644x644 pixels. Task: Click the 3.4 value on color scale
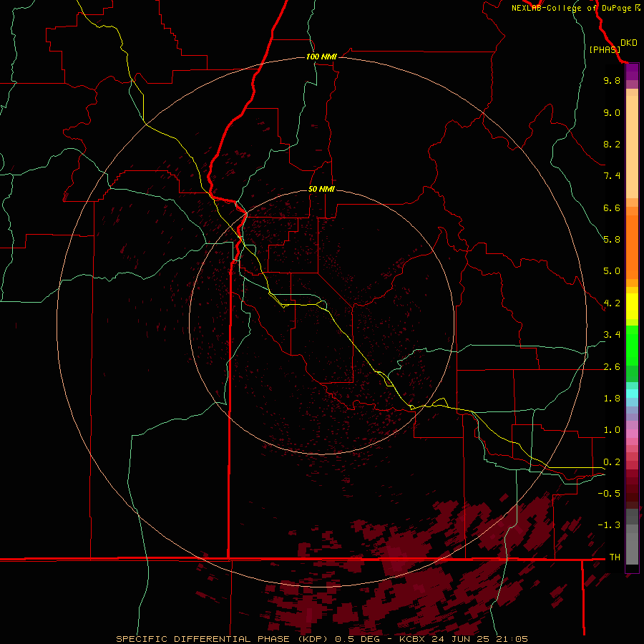click(x=612, y=335)
